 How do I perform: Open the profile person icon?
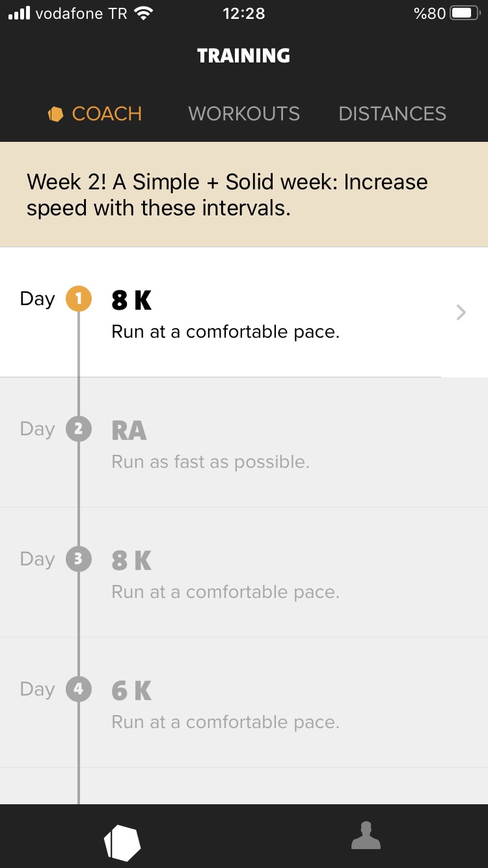point(366,836)
